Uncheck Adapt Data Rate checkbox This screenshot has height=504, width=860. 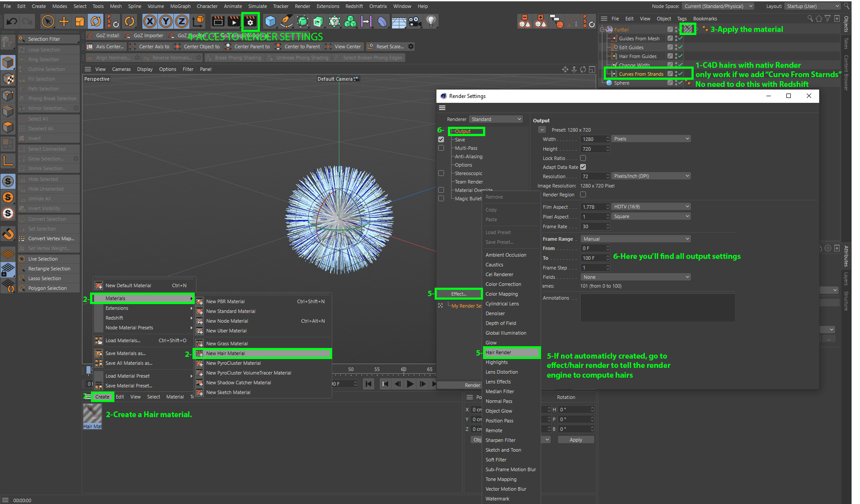[583, 167]
